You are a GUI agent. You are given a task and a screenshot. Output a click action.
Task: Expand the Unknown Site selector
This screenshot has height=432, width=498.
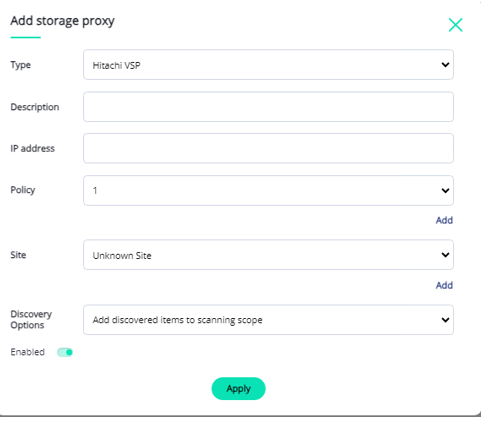pos(268,255)
